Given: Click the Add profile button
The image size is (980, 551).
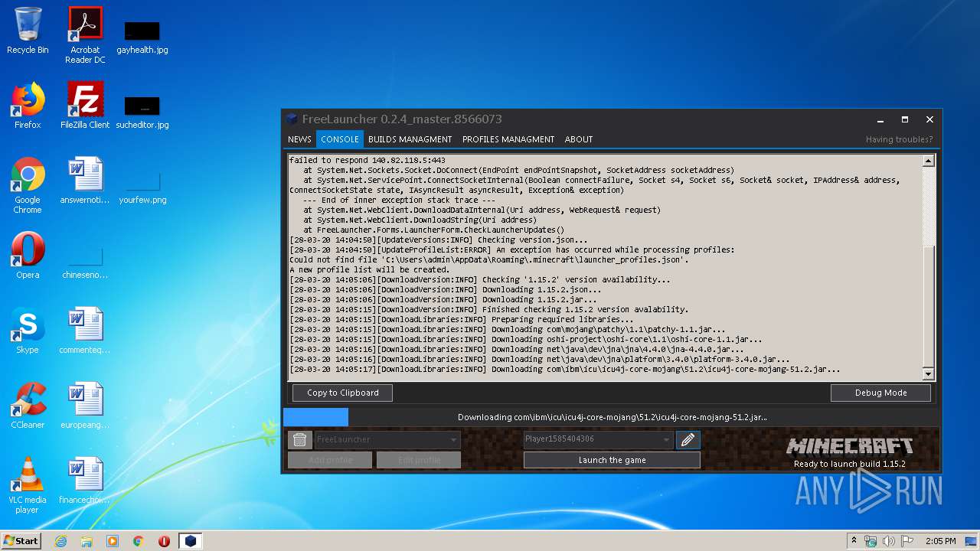Looking at the screenshot, I should (330, 460).
